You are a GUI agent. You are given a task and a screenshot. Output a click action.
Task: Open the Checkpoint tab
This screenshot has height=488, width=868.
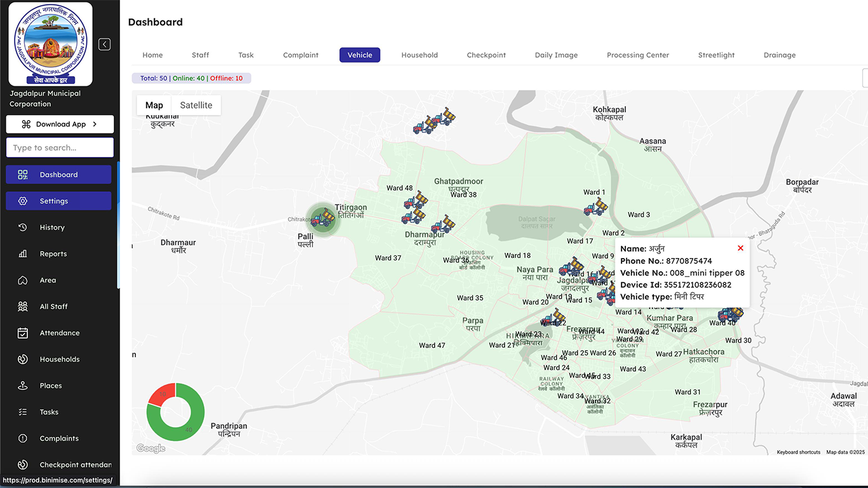(x=486, y=55)
